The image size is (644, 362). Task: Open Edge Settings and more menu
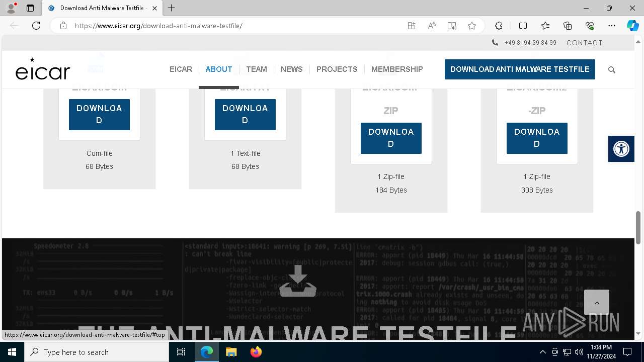(x=612, y=26)
